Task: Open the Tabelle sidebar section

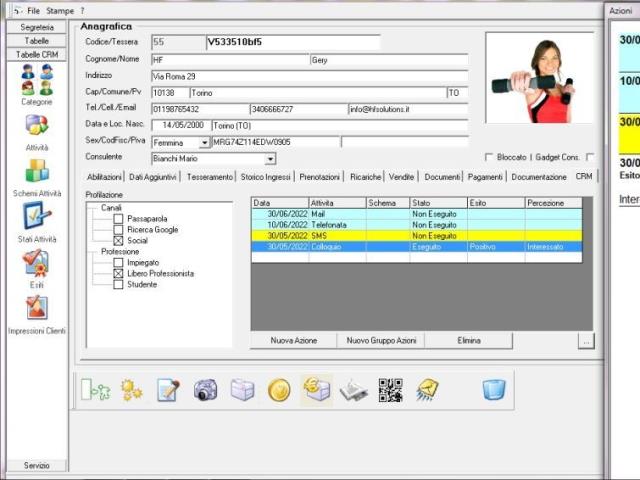Action: click(37, 41)
